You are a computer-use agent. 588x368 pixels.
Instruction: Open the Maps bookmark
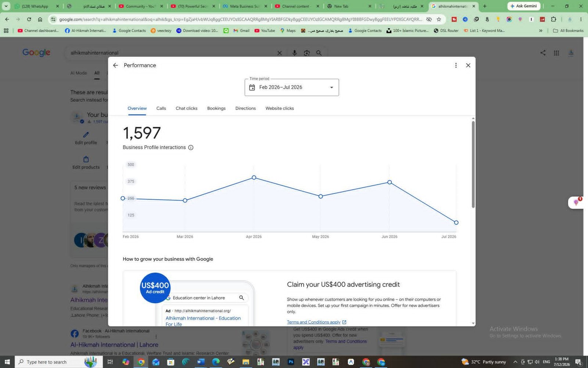pos(288,31)
